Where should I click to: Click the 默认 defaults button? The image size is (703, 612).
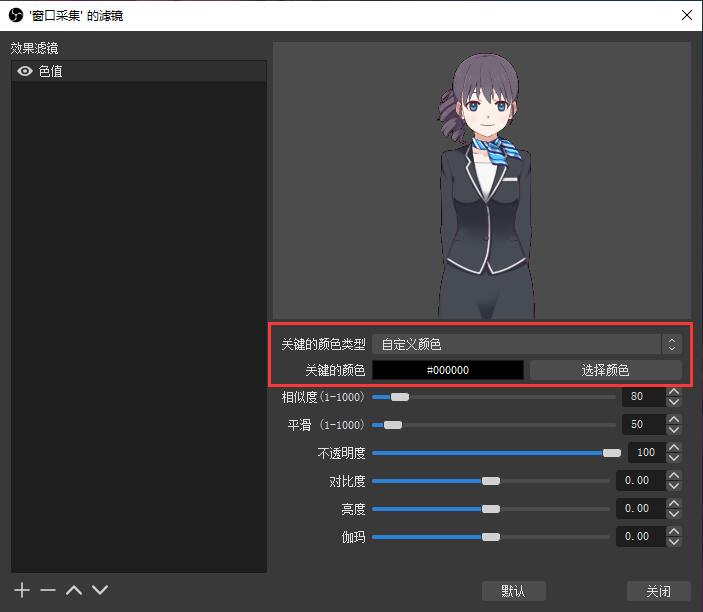tap(514, 591)
